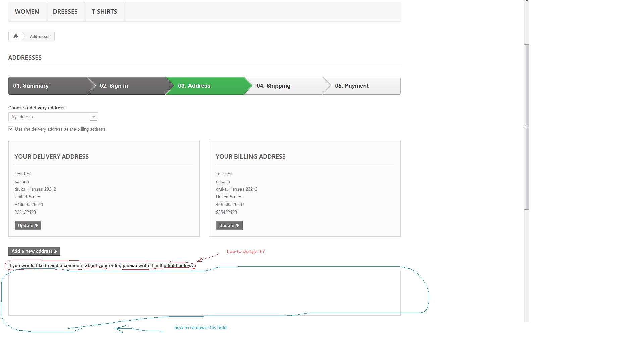
Task: Click the home icon in breadcrumb
Action: pos(15,36)
